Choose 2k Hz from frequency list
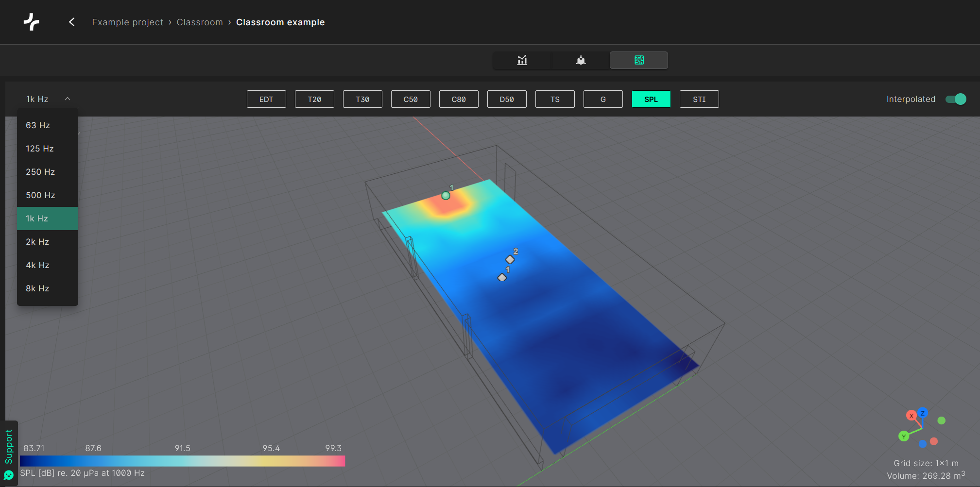 (x=48, y=242)
